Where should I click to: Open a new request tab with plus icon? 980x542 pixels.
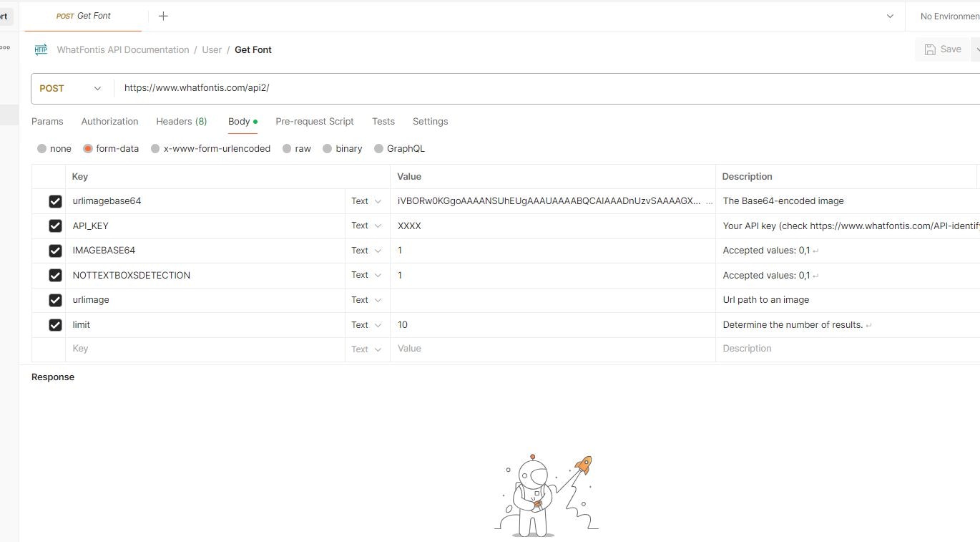[163, 16]
